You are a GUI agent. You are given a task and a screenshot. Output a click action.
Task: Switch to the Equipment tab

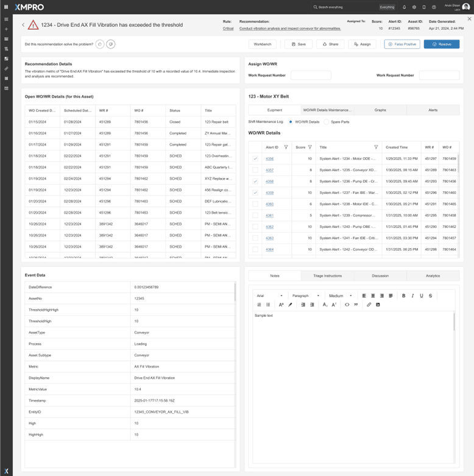click(275, 110)
